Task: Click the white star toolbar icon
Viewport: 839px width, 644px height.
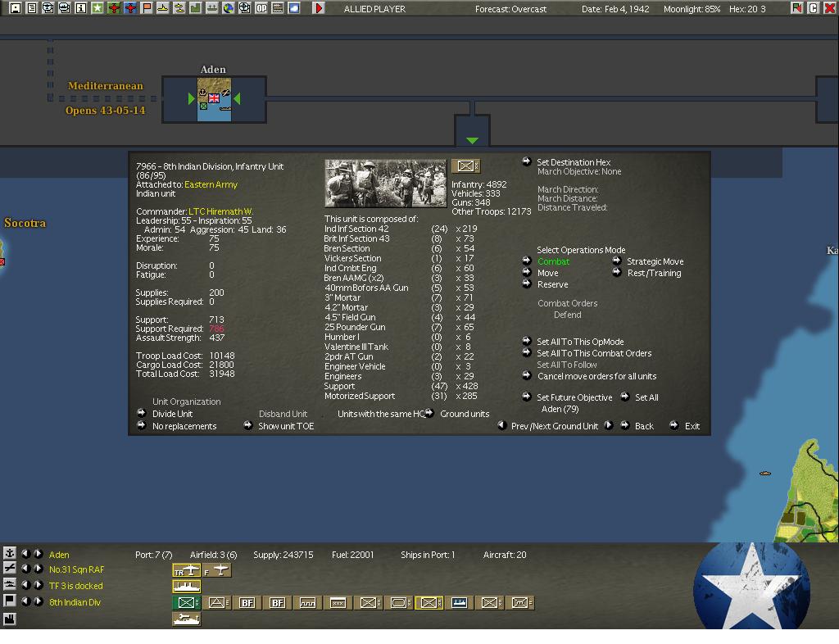Action: (98, 8)
